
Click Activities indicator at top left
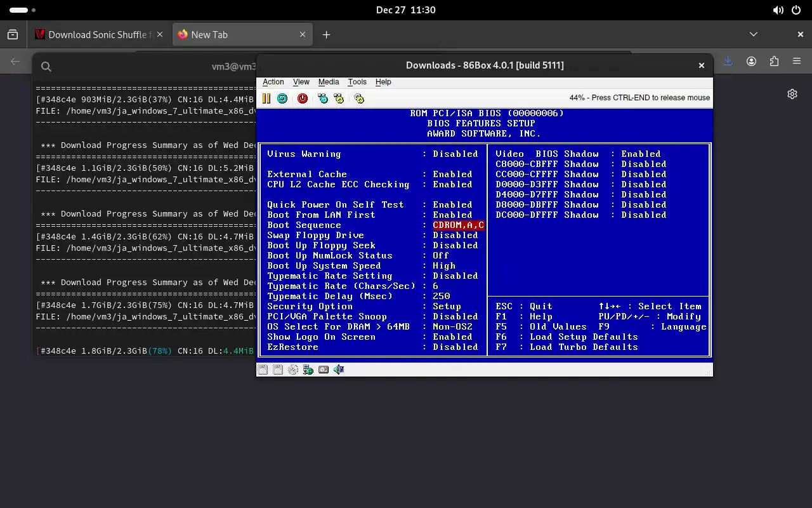[x=23, y=10]
